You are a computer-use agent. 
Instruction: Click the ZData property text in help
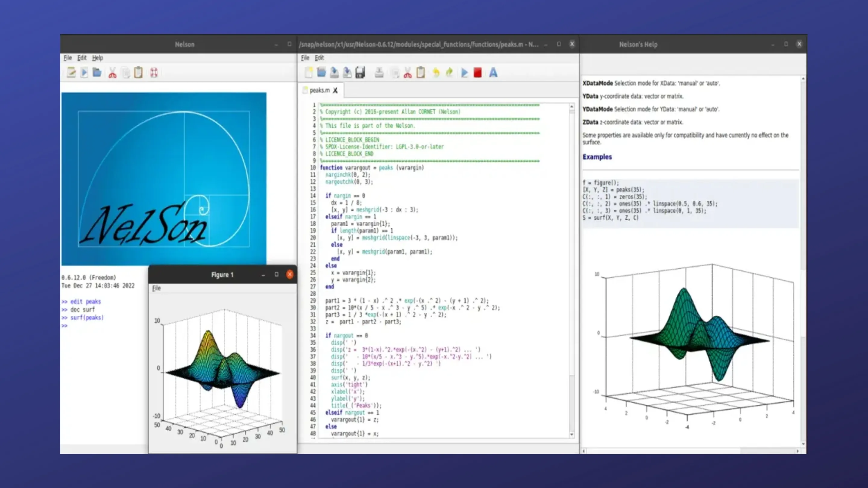coord(633,122)
